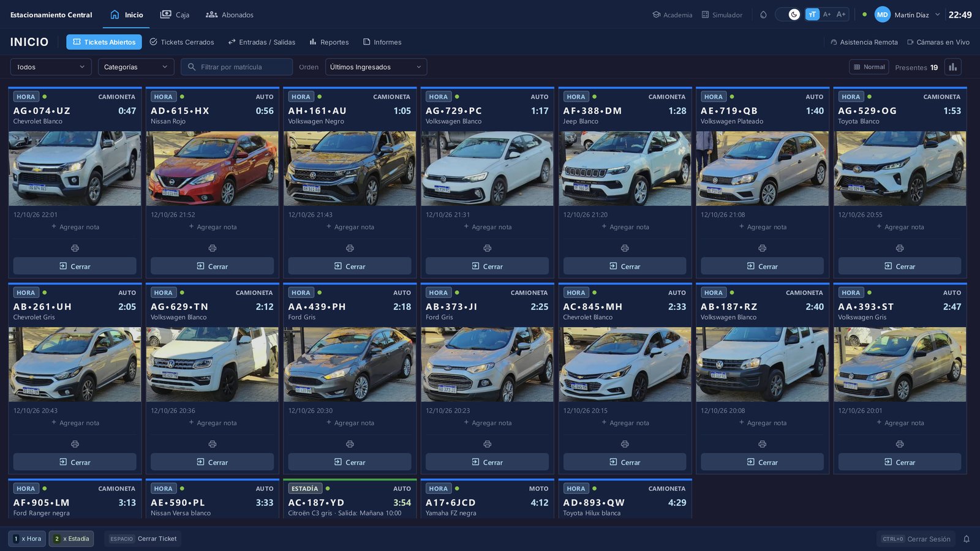Click Asistencia Remota
This screenshot has height=551, width=980.
(x=864, y=42)
